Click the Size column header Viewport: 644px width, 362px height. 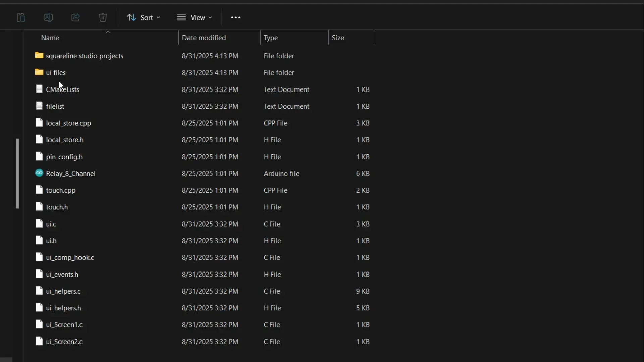pos(338,38)
